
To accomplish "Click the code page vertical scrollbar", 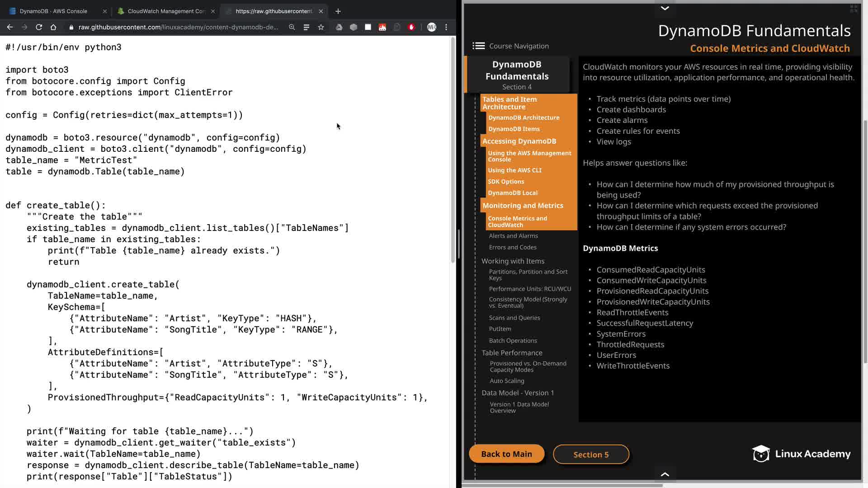I will 453,149.
